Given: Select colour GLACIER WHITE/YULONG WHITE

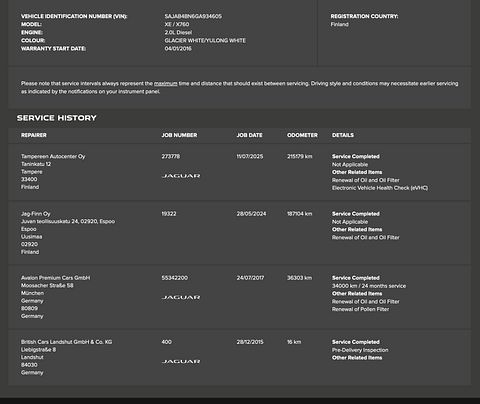Looking at the screenshot, I should [205, 40].
